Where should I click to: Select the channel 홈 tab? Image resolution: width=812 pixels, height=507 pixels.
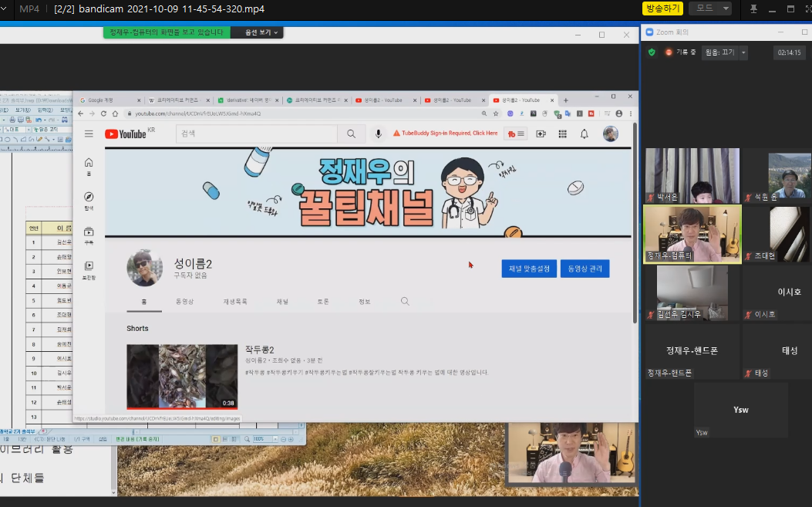tap(144, 302)
